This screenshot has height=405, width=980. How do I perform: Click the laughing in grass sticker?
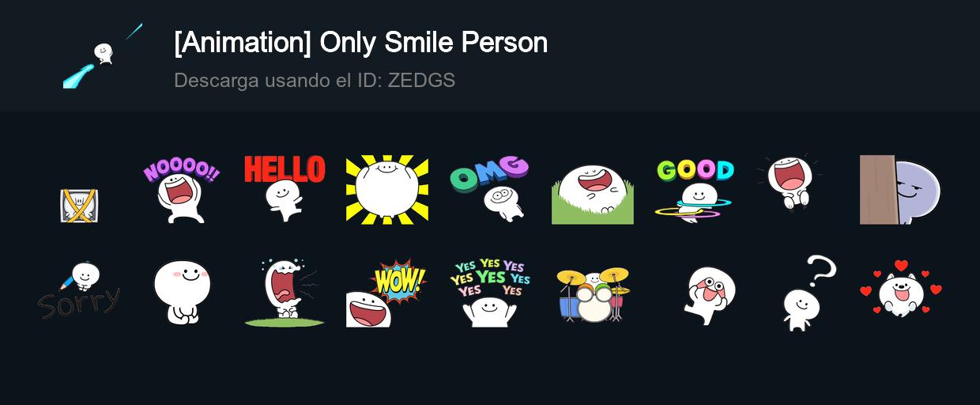[x=593, y=190]
